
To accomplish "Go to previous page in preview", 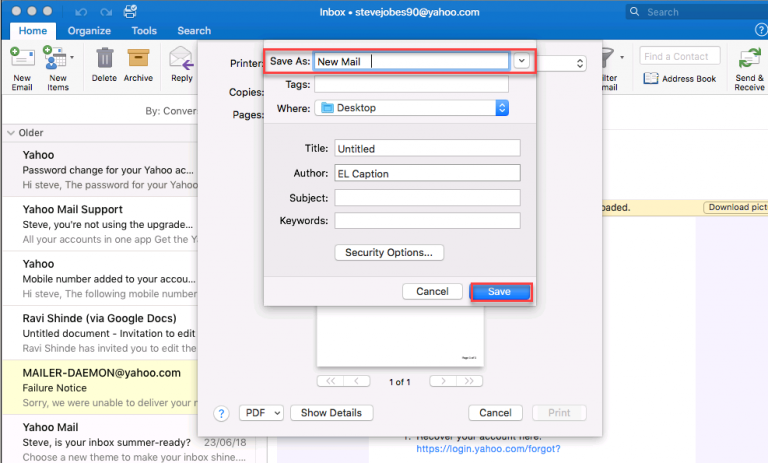I will [357, 381].
